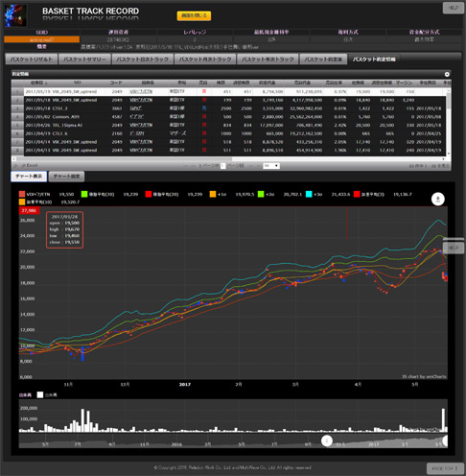Click the PAGE TOP button
466x476 pixels.
tap(445, 468)
